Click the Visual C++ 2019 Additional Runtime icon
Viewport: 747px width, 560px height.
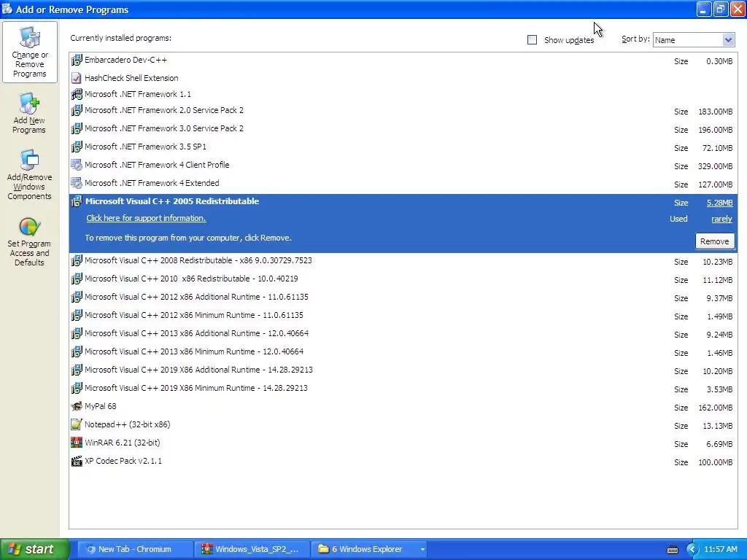[76, 370]
